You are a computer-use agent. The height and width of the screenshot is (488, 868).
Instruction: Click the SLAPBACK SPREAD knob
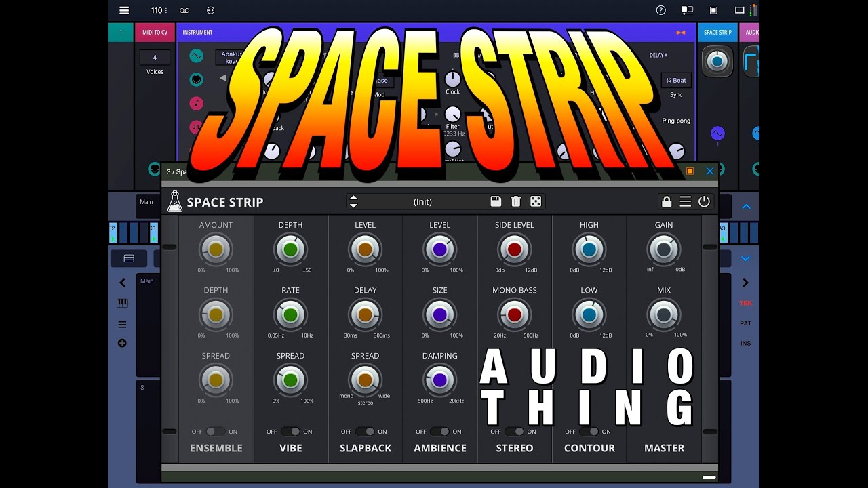(365, 380)
